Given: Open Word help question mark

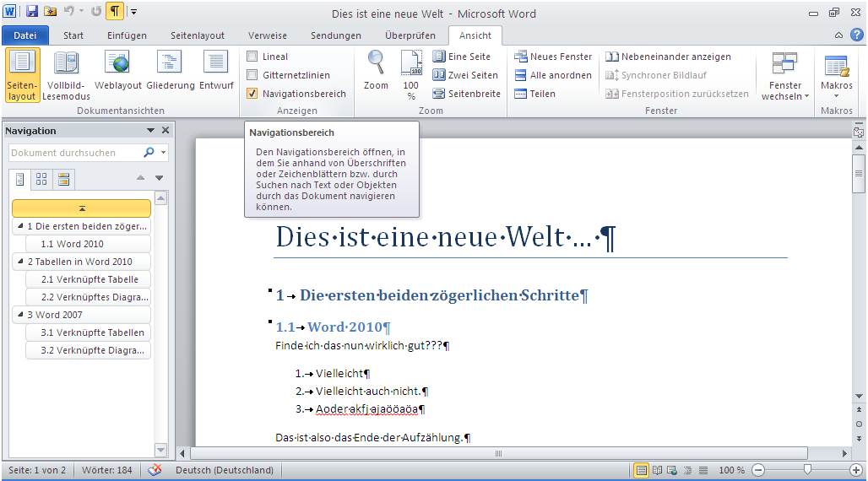Looking at the screenshot, I should pyautogui.click(x=857, y=35).
